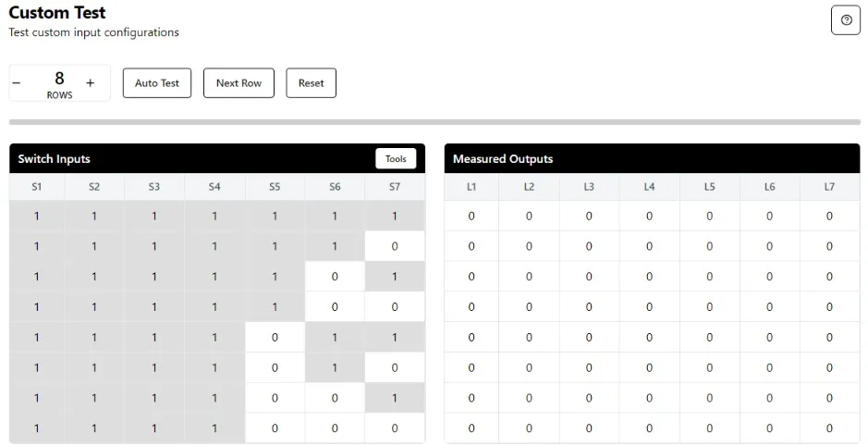Increase row count with plus button
This screenshot has width=868, height=446.
coord(90,83)
